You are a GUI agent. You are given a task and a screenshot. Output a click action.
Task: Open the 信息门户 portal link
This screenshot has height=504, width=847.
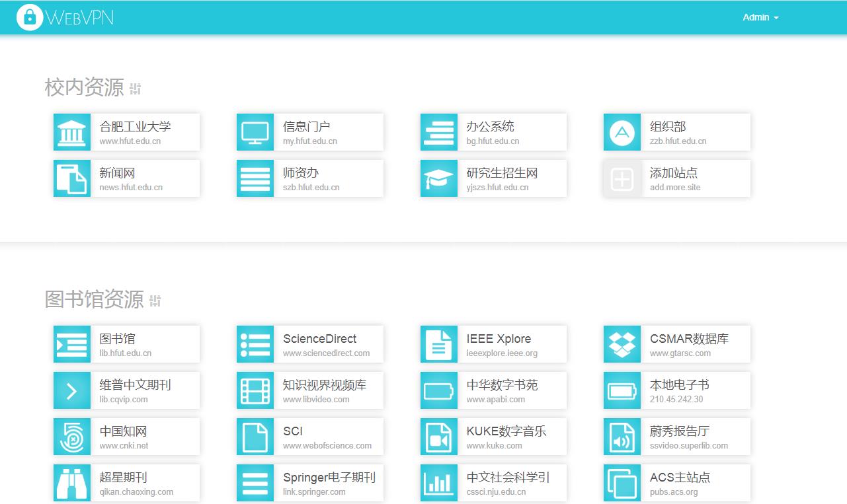[x=306, y=126]
